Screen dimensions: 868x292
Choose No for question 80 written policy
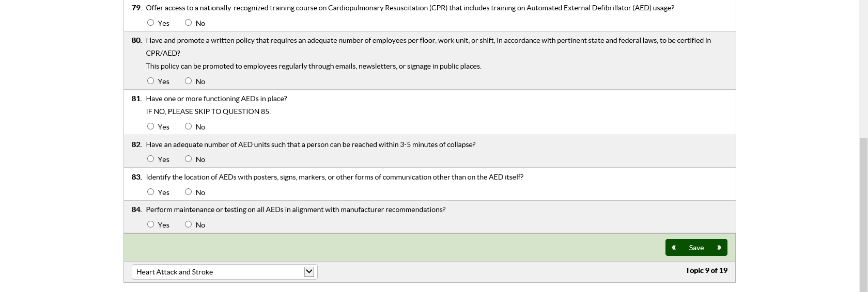[x=188, y=81]
